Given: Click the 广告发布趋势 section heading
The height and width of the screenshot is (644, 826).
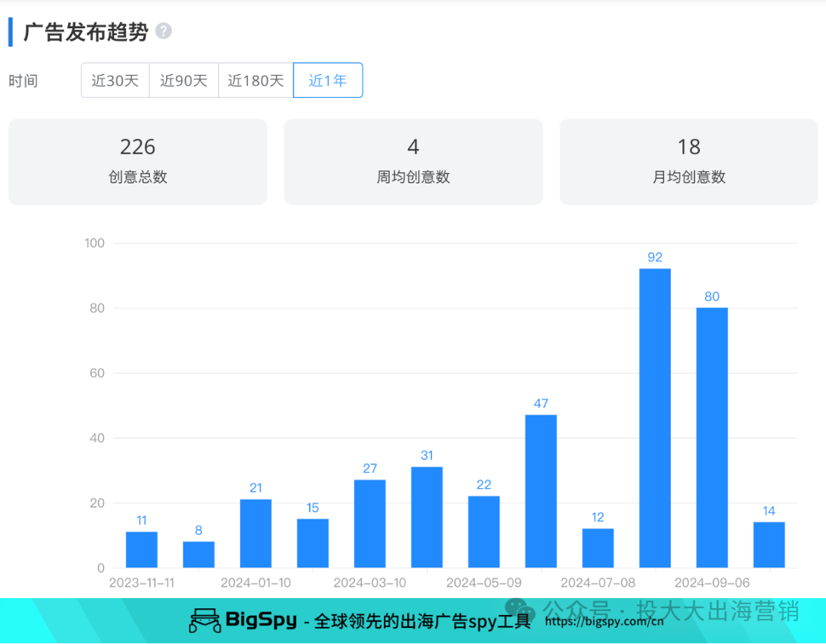Looking at the screenshot, I should coord(86,32).
